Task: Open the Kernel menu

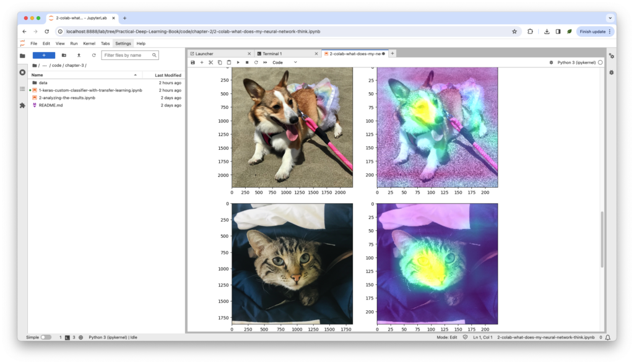Action: click(89, 43)
